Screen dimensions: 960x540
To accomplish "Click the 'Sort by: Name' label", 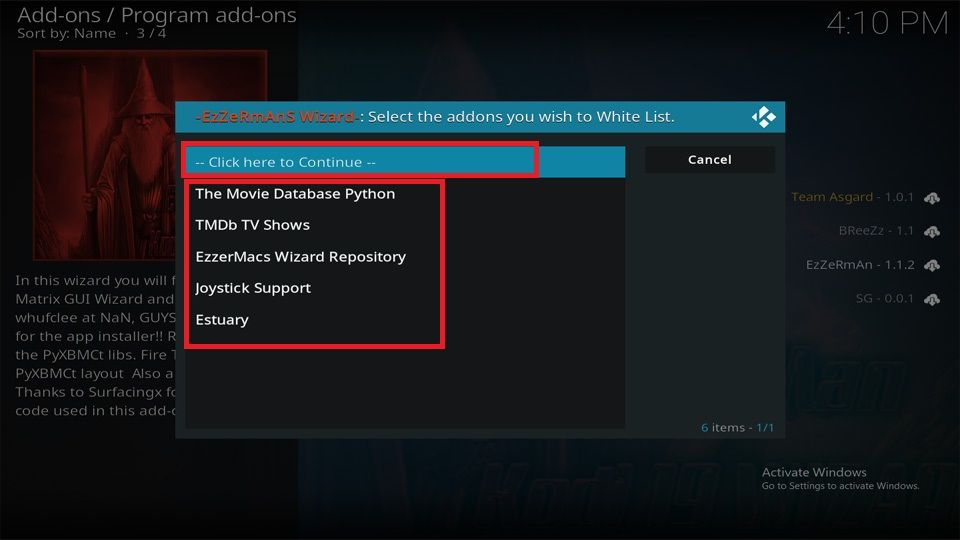I will coord(66,34).
